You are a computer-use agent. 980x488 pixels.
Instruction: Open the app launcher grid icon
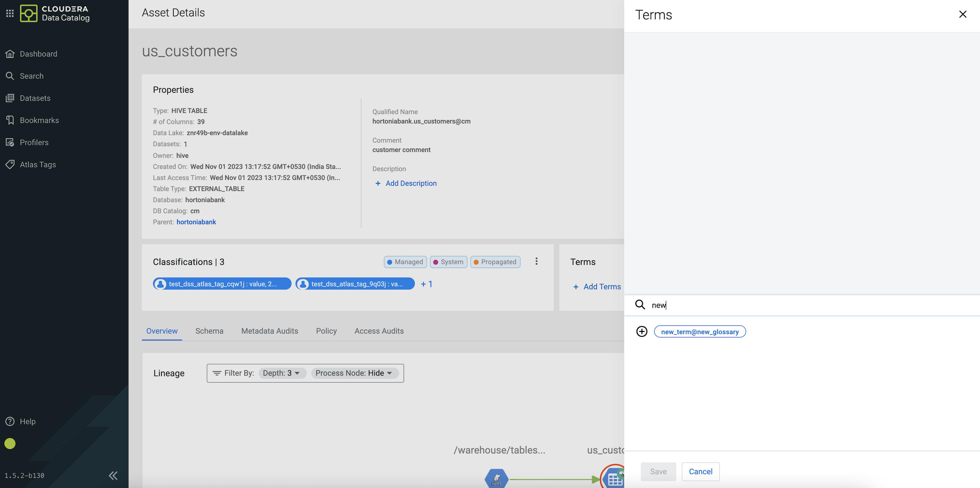pyautogui.click(x=10, y=13)
